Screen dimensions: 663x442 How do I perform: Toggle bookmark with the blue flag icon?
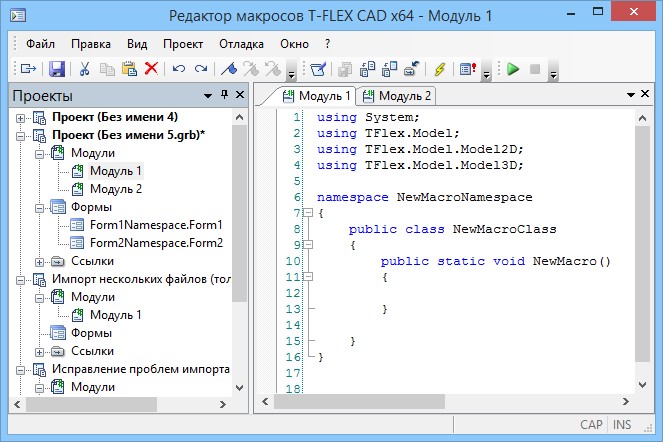[229, 69]
